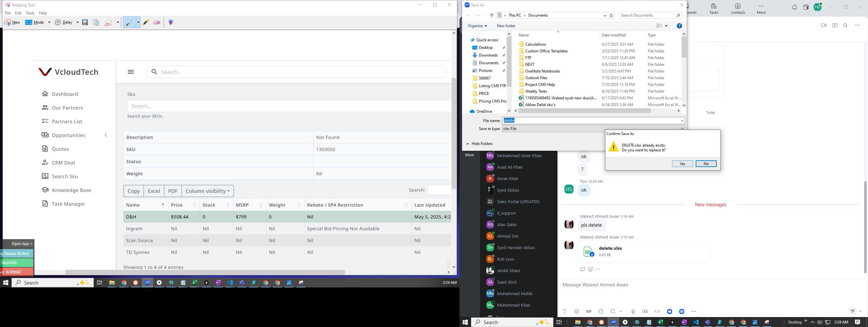Click the search-in-chat magnifier icon
Viewport: 868px width, 327px height.
coord(845,25)
